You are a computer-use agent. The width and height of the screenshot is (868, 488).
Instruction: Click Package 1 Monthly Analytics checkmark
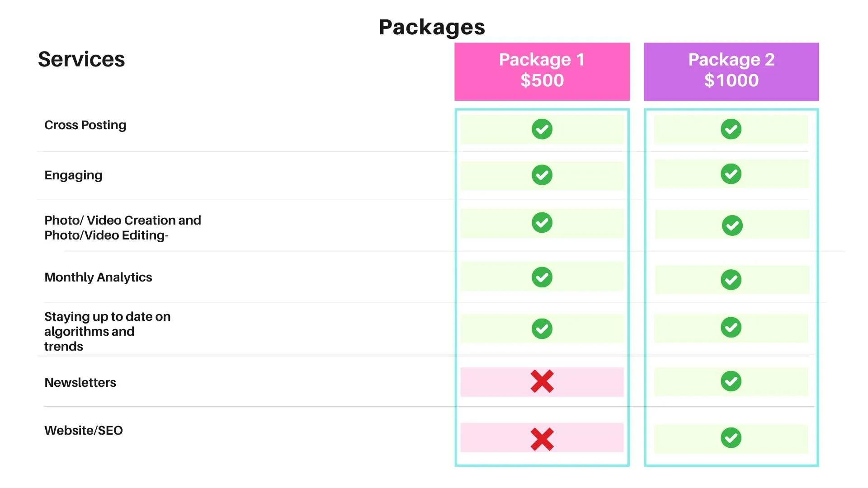click(542, 277)
